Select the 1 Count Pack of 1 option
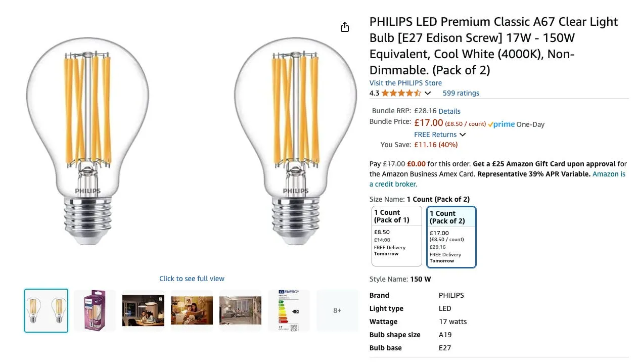 tap(396, 236)
